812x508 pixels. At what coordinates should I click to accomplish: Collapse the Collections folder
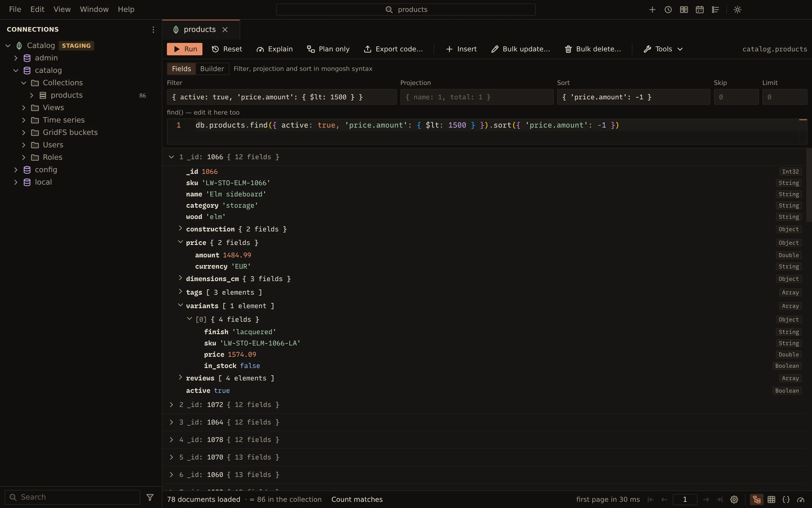[24, 83]
